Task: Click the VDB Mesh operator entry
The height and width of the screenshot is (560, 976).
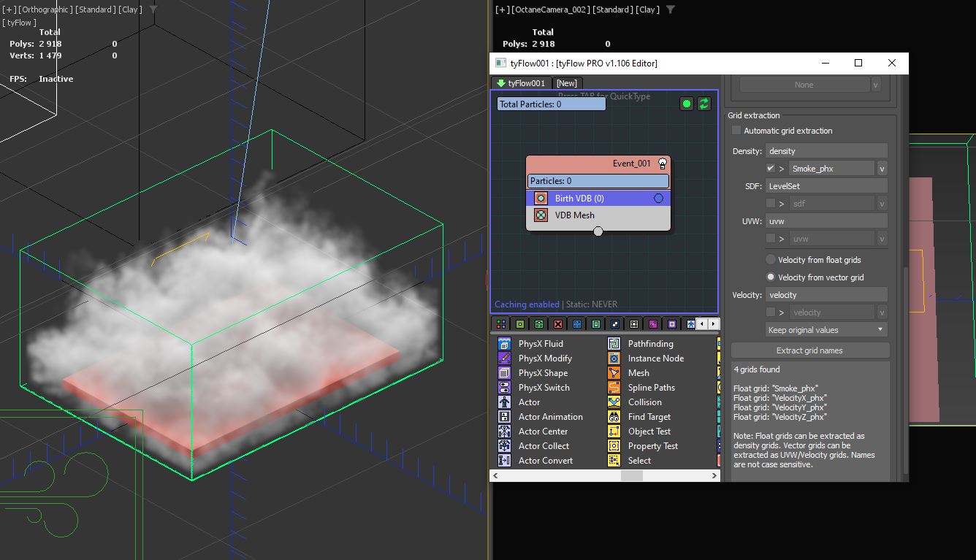Action: pos(574,215)
